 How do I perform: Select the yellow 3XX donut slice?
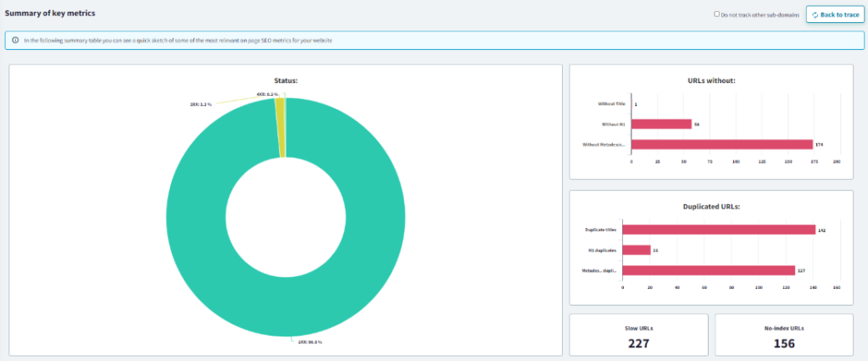click(x=280, y=127)
